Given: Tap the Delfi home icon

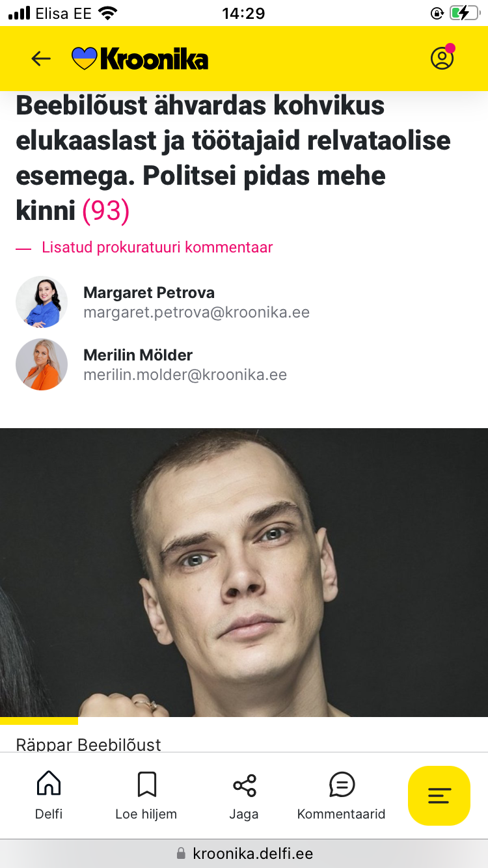Looking at the screenshot, I should pos(49,795).
